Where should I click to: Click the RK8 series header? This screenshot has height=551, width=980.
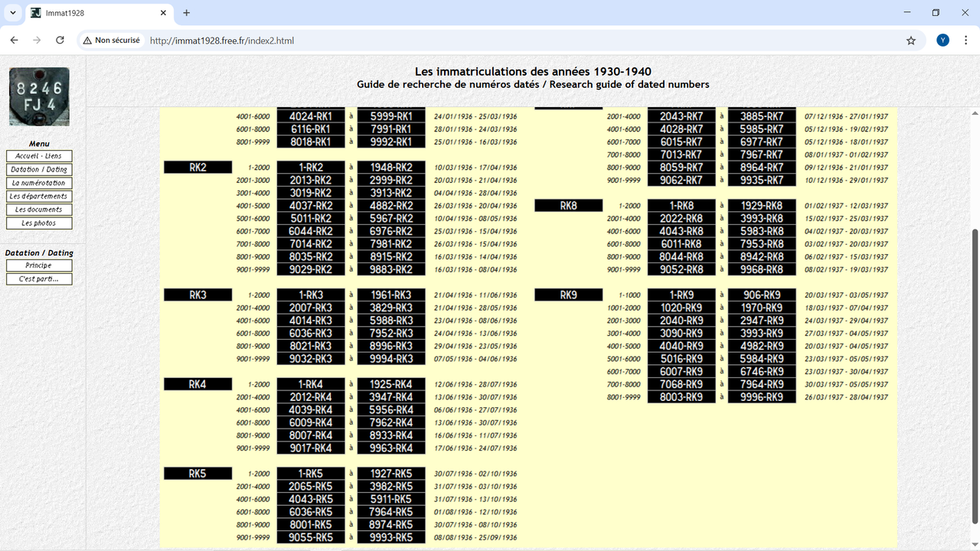click(568, 206)
